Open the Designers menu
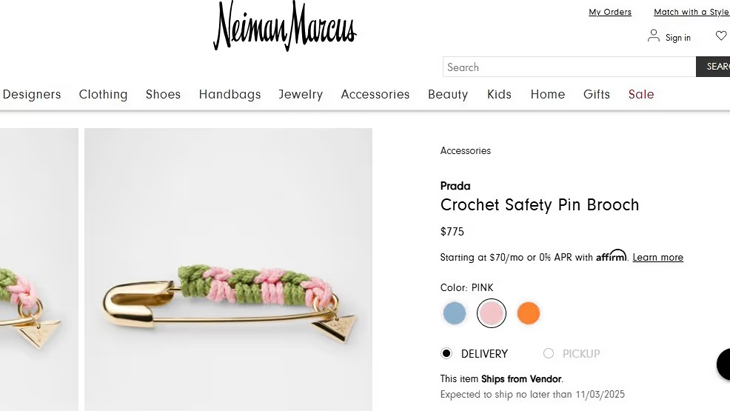 tap(32, 94)
